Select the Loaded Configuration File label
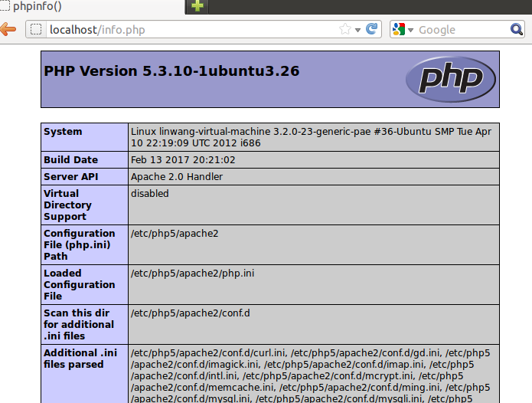The width and height of the screenshot is (532, 403). click(x=80, y=284)
